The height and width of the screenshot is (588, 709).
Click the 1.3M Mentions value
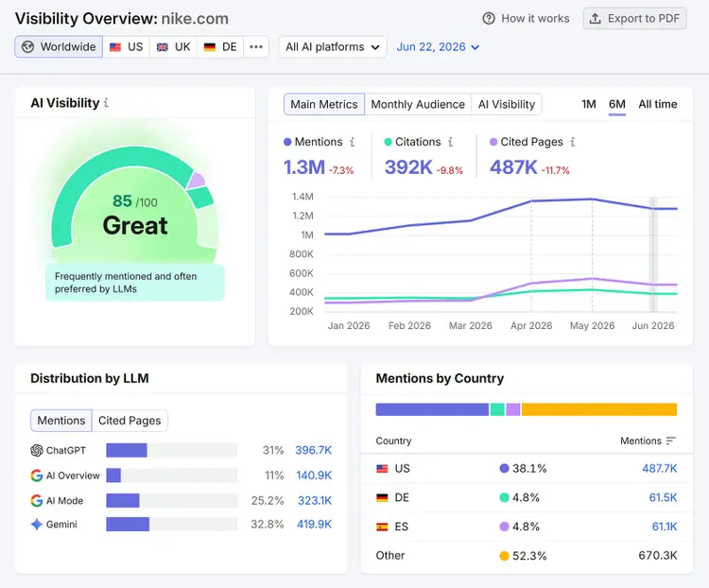point(303,167)
